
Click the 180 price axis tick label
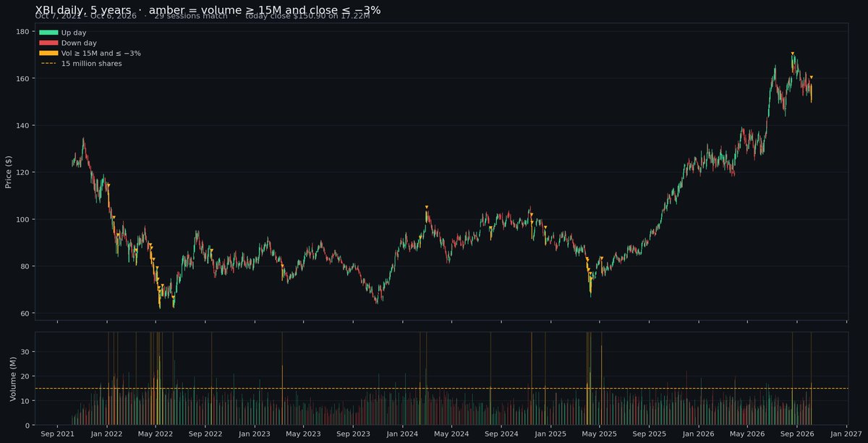click(x=22, y=32)
